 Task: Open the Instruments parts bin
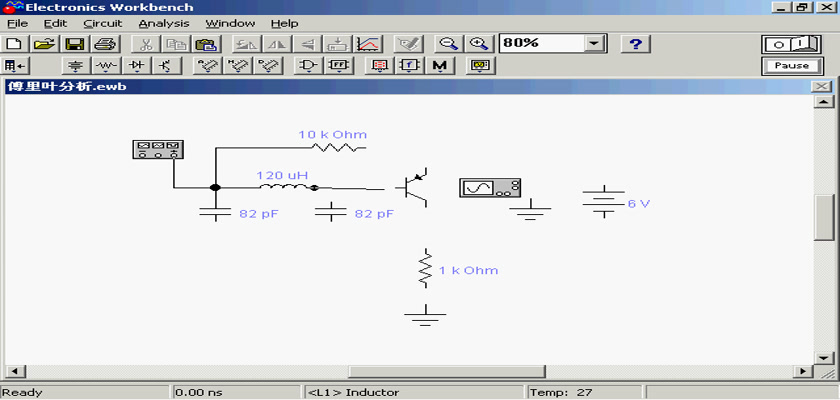(481, 66)
